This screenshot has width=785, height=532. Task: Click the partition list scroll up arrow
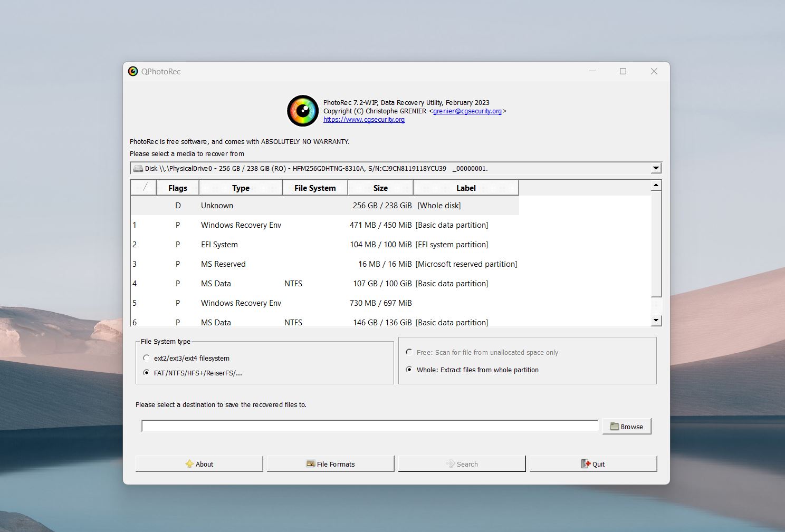[656, 185]
